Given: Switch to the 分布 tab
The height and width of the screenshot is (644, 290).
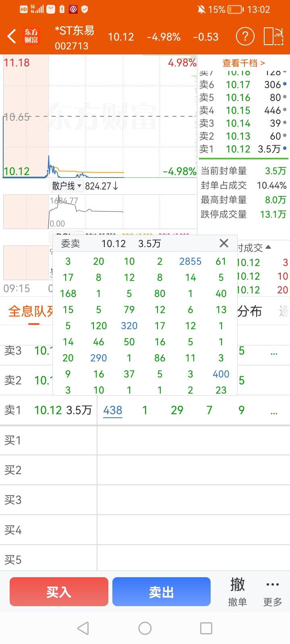Looking at the screenshot, I should tap(249, 311).
